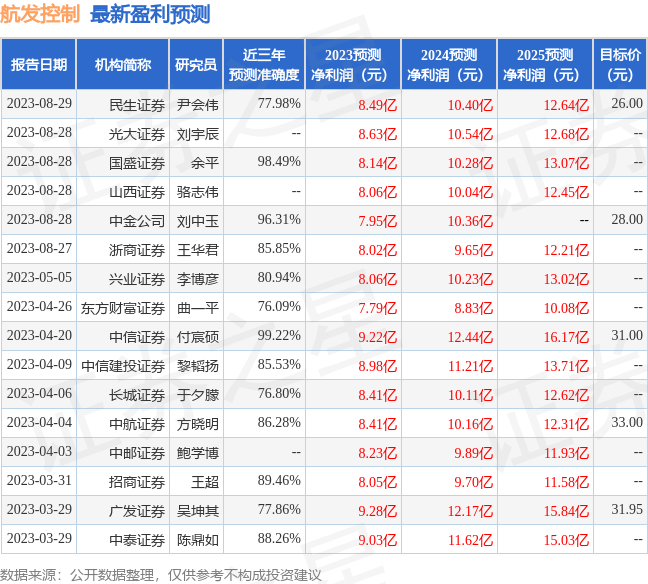The height and width of the screenshot is (584, 648).
Task: Click target price 28.00
Action: [x=627, y=219]
